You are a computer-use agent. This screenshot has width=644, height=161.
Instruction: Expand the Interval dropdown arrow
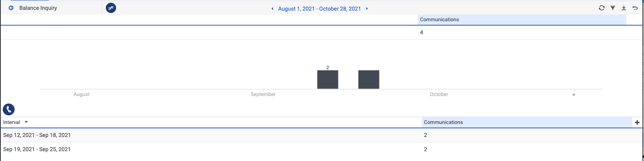click(26, 122)
